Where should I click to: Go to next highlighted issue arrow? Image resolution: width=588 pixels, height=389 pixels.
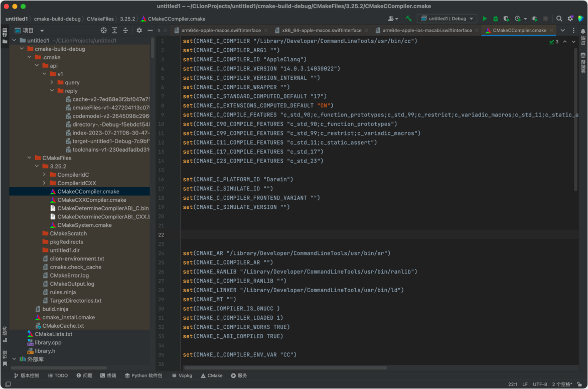click(x=573, y=42)
